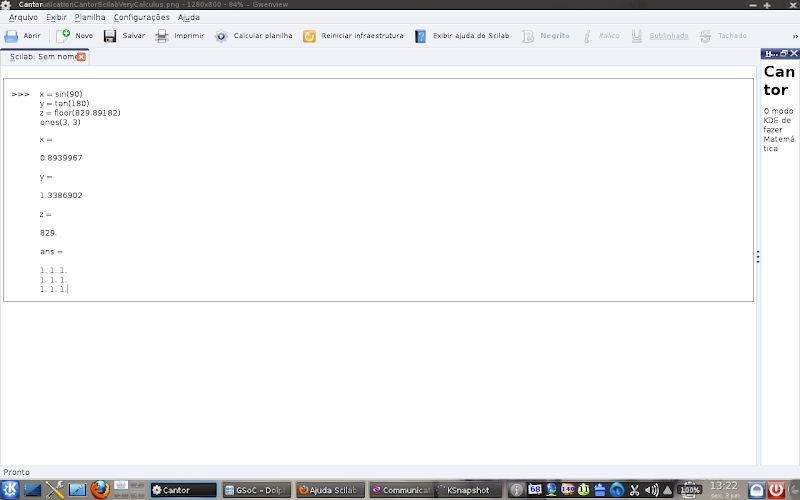Switch to Cantor taskbar entry
The width and height of the screenshot is (800, 500).
184,490
